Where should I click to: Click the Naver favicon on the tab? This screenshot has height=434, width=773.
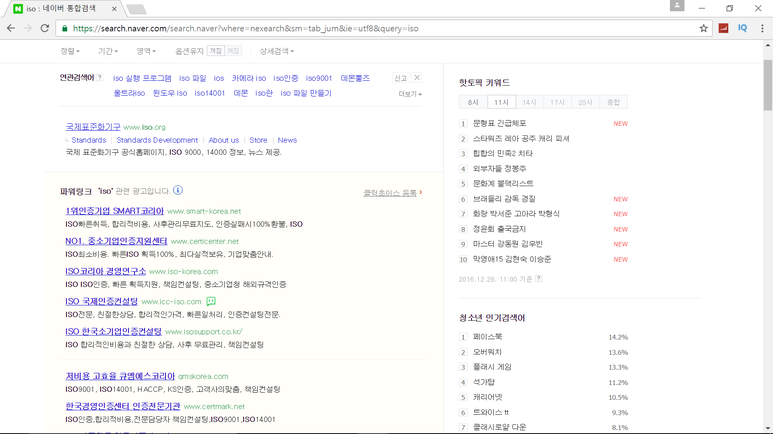18,9
